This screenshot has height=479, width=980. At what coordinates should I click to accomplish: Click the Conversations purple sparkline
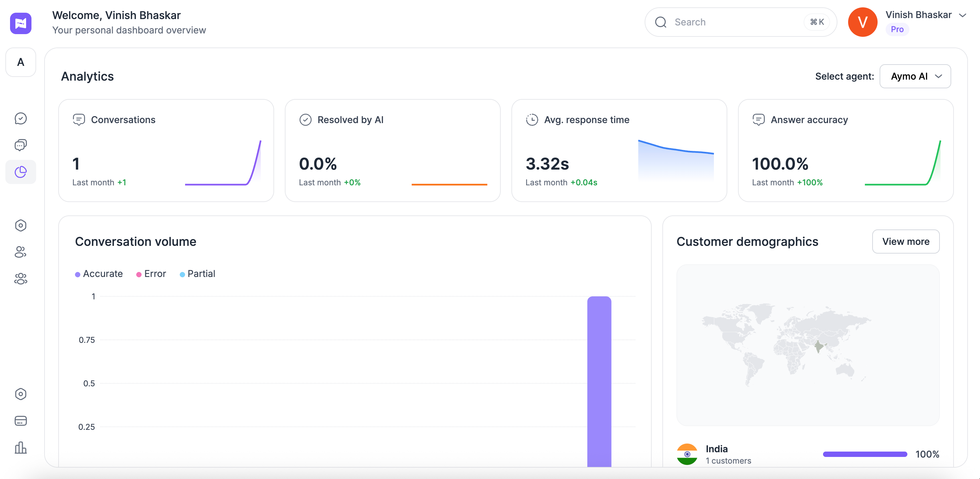pos(223,163)
